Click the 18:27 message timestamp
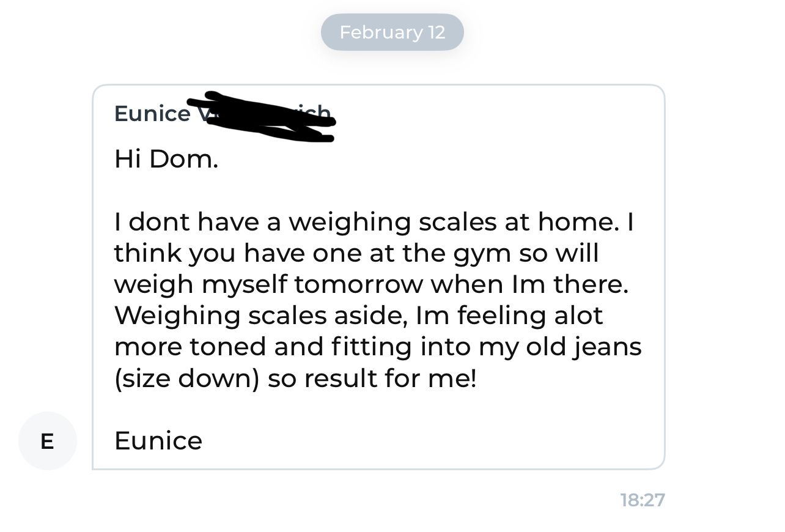The width and height of the screenshot is (785, 532). click(x=642, y=500)
